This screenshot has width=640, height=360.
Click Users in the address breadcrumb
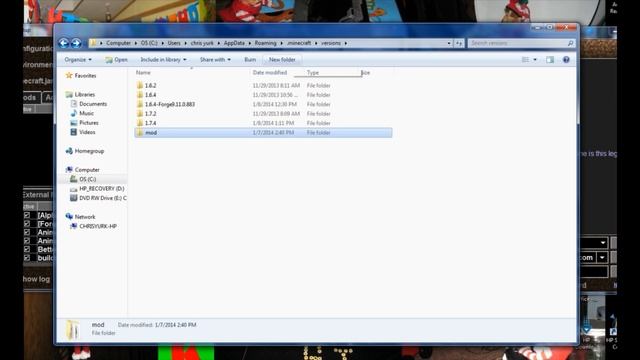click(174, 43)
